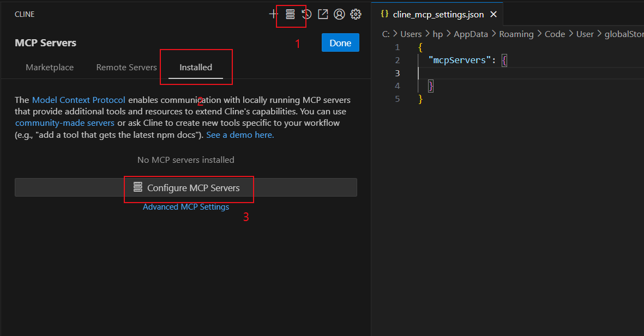Activate cline_mcp_settings.json editor tab
644x336 pixels.
pyautogui.click(x=438, y=14)
